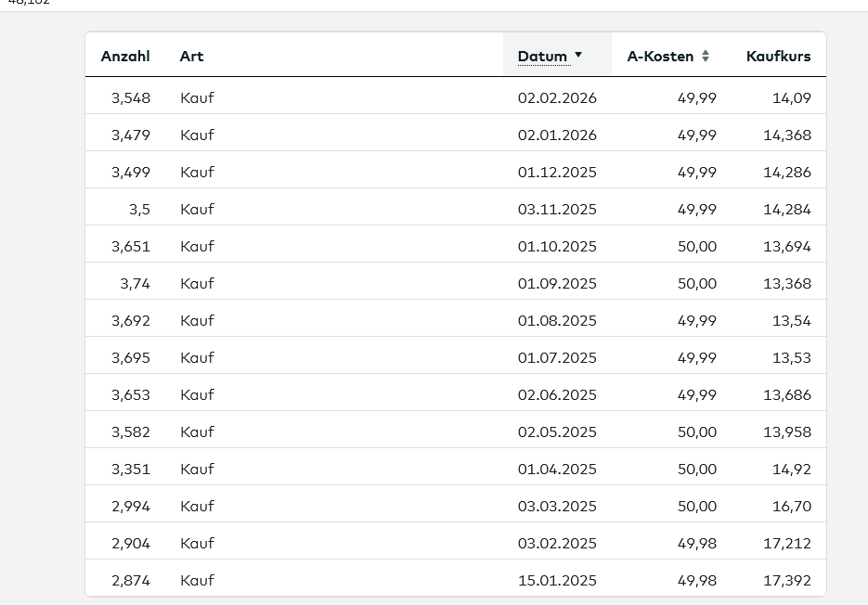Screen dimensions: 868x605
Task: Click A-Kosten 49,98 in the 03.02.2025 row
Action: point(697,543)
